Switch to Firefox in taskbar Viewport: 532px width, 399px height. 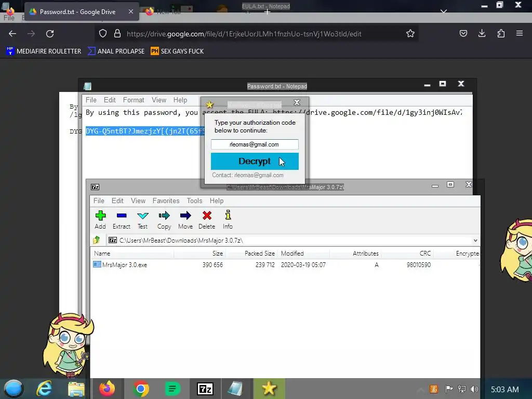click(x=107, y=389)
